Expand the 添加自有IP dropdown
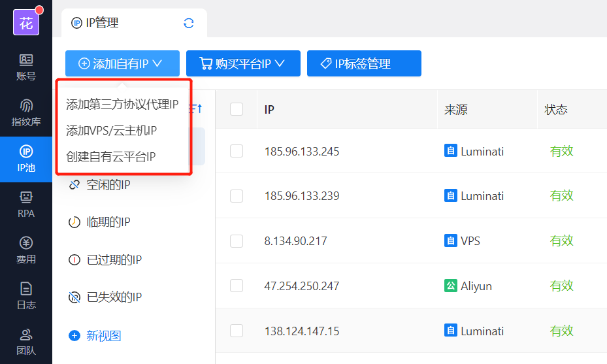This screenshot has width=607, height=364. [120, 63]
